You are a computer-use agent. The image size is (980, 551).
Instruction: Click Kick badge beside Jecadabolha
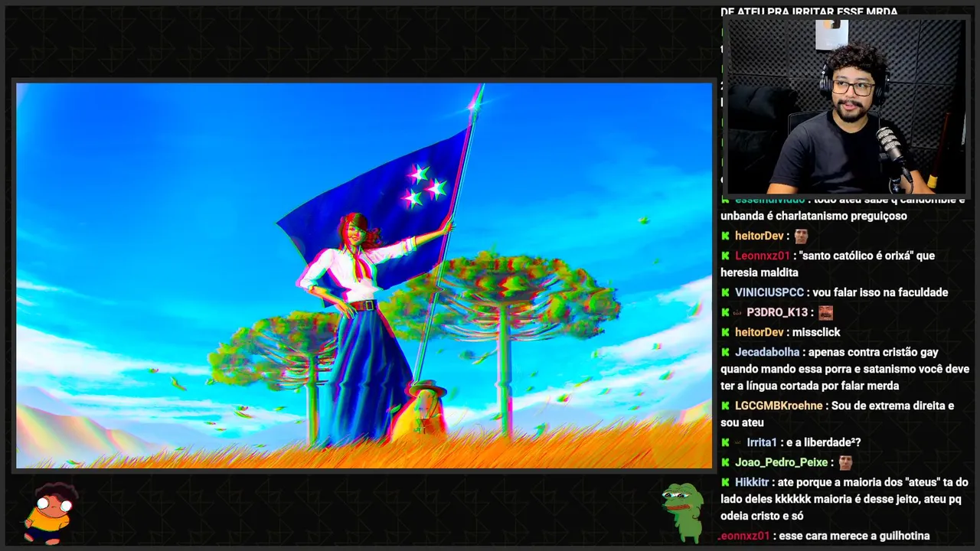[725, 352]
